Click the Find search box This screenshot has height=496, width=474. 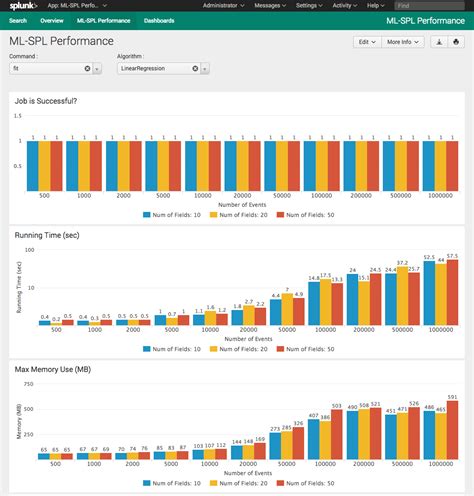point(429,6)
